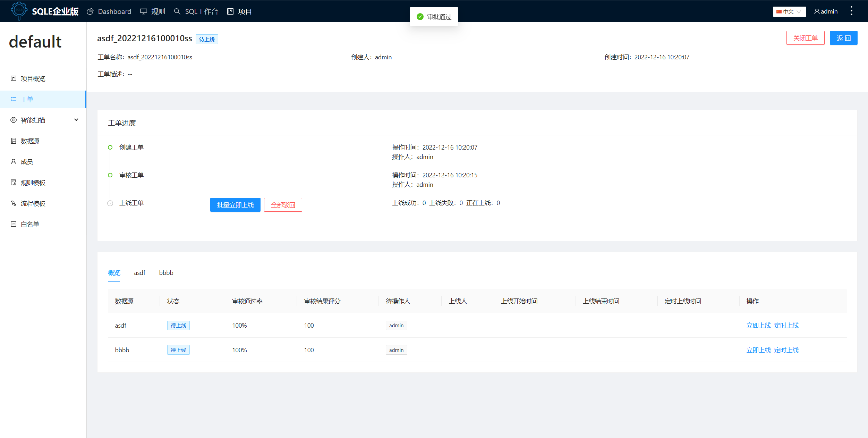Click the 关闭工单 button
This screenshot has width=868, height=438.
(806, 37)
